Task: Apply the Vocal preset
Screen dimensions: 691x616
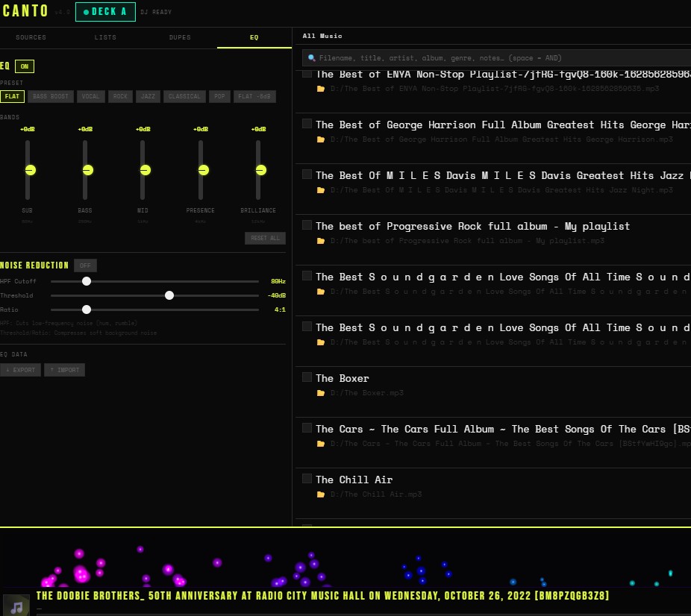Action: pos(90,96)
